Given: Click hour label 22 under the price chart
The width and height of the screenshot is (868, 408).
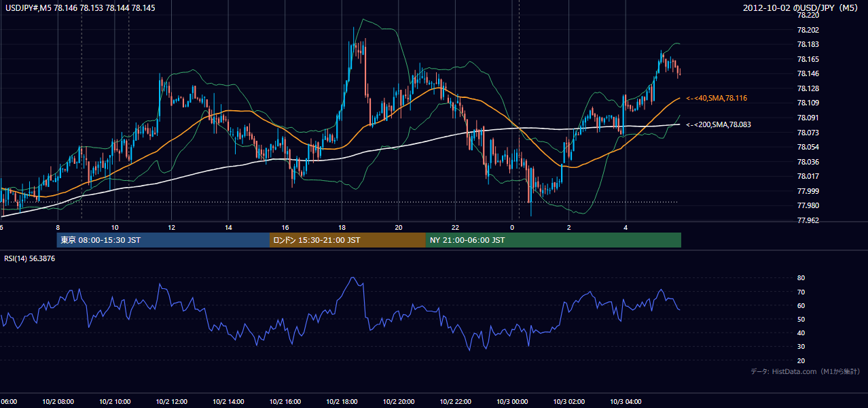Looking at the screenshot, I should 456,228.
